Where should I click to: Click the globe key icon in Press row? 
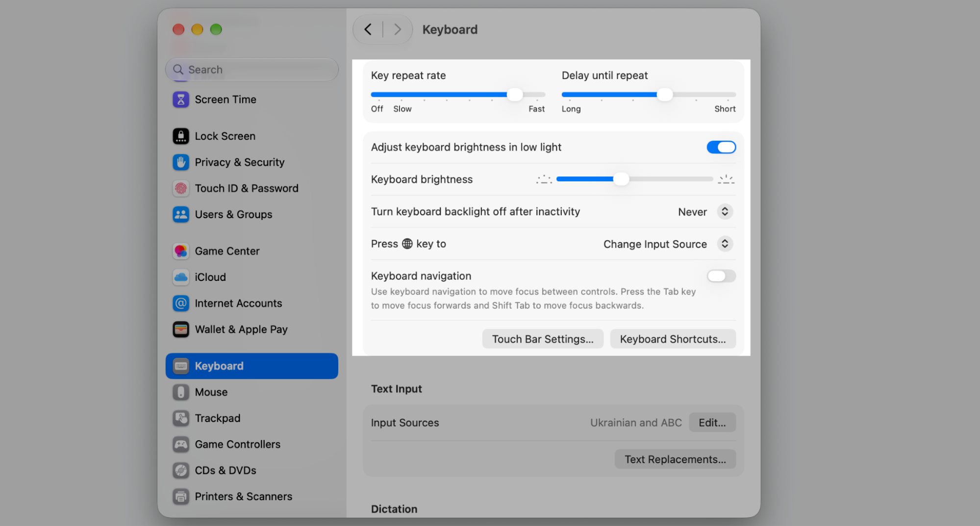click(407, 244)
